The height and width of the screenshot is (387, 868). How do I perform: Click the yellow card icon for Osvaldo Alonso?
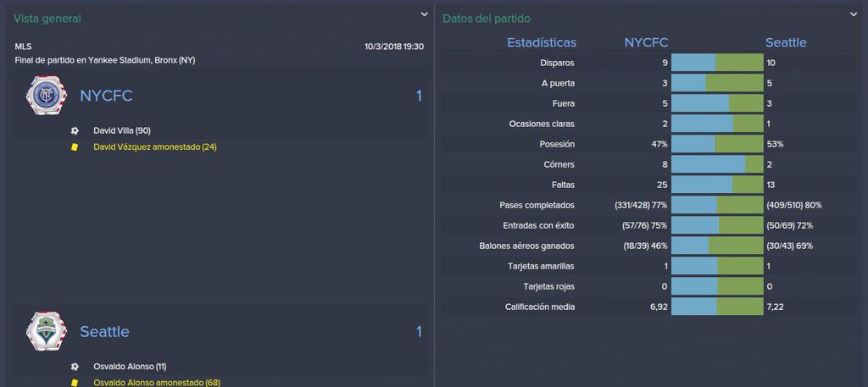tap(75, 383)
